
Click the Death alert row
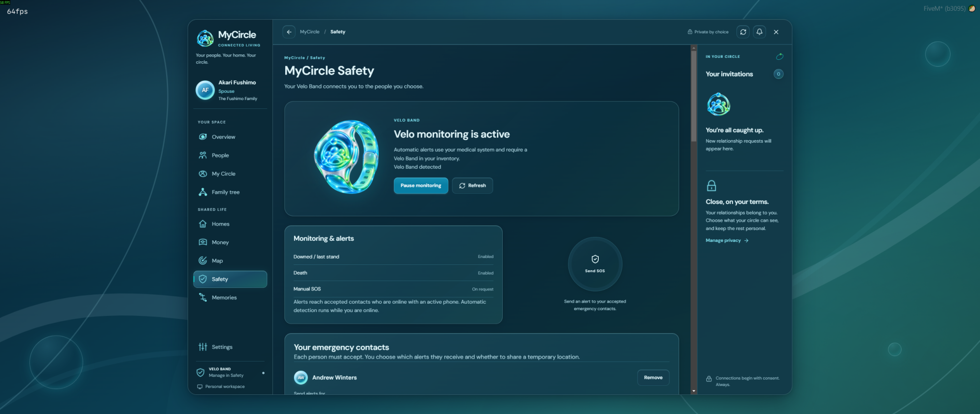coord(393,273)
